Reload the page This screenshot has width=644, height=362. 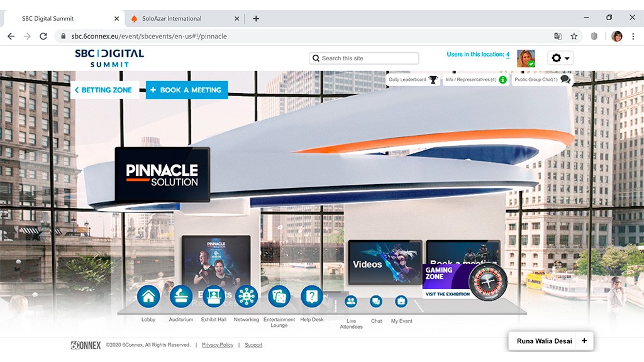tap(43, 36)
